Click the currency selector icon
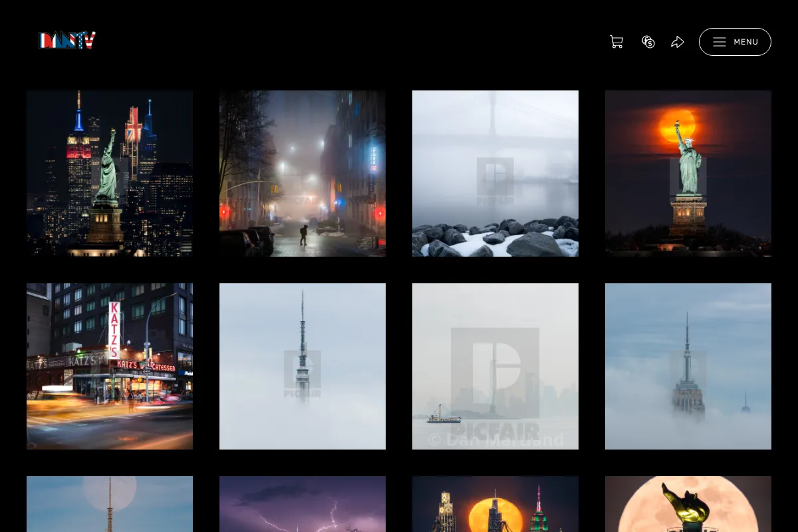 point(648,42)
